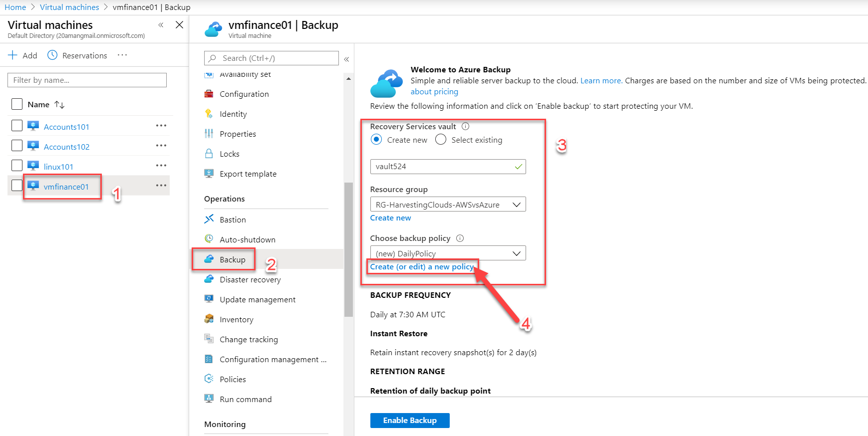This screenshot has height=436, width=868.
Task: Click the Update management icon
Action: (209, 299)
